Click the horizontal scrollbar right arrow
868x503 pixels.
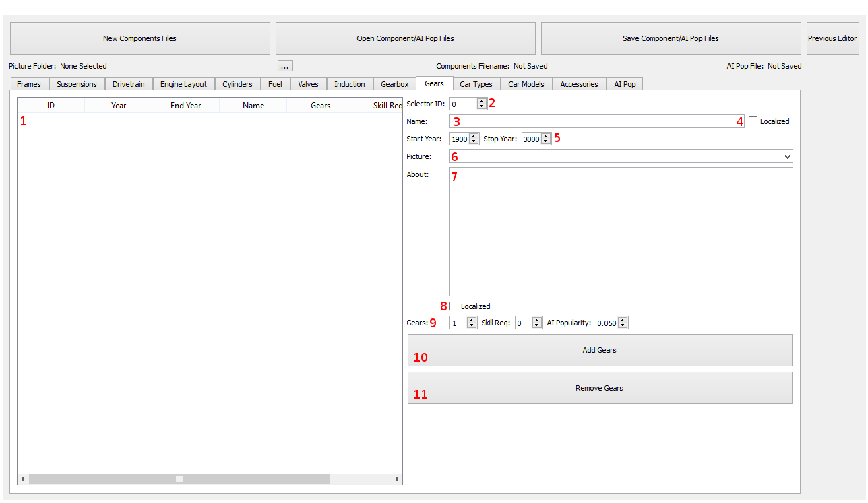pos(397,479)
